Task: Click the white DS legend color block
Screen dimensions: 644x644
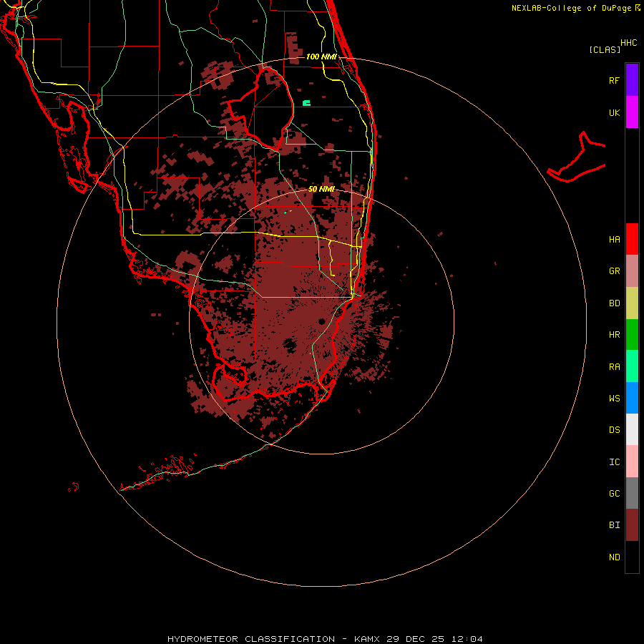Action: pos(632,429)
